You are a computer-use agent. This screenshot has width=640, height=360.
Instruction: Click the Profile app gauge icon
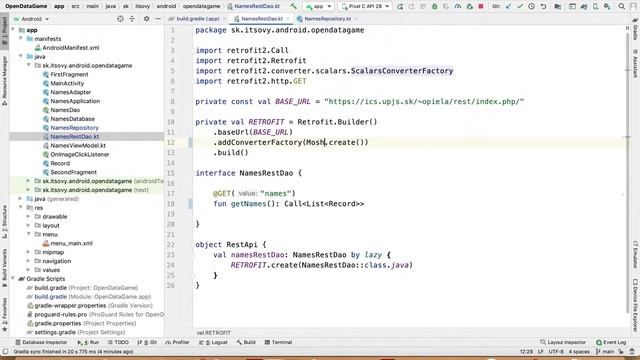point(458,7)
